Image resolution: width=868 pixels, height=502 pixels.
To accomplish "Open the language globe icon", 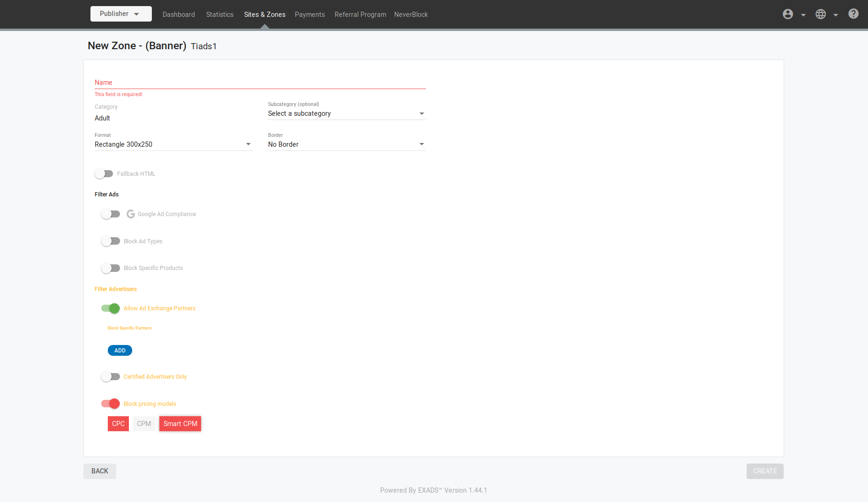I will click(821, 14).
